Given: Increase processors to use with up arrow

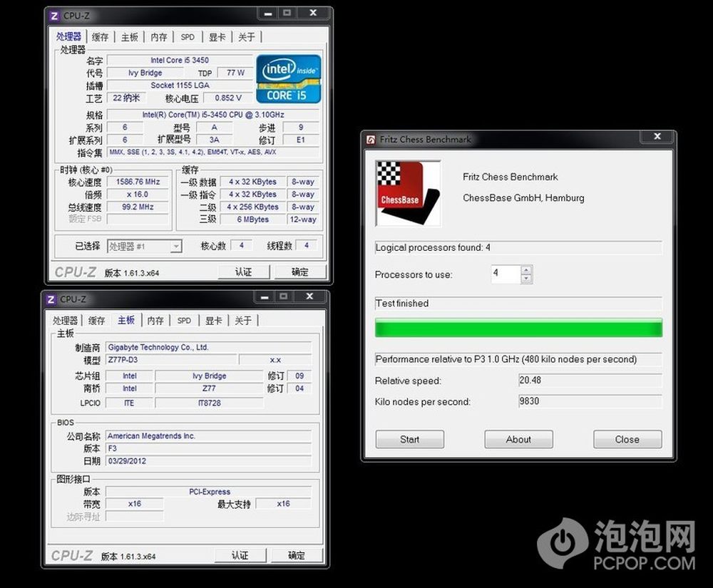Looking at the screenshot, I should coord(527,270).
